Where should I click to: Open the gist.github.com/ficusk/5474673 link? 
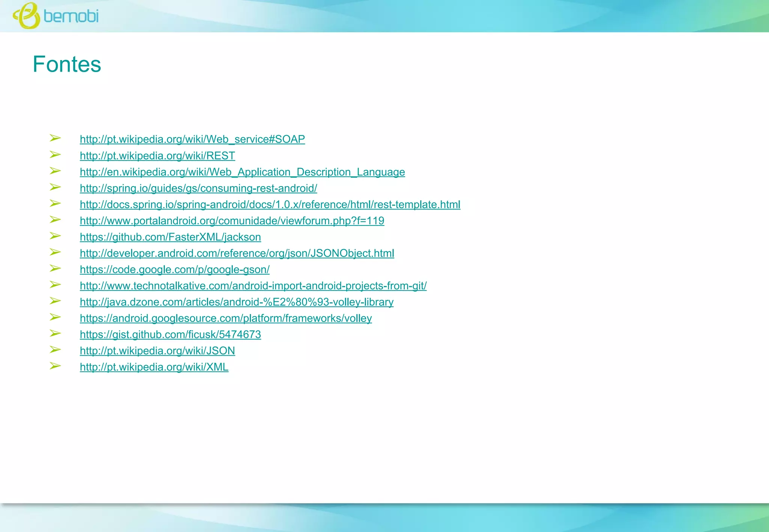pyautogui.click(x=170, y=334)
